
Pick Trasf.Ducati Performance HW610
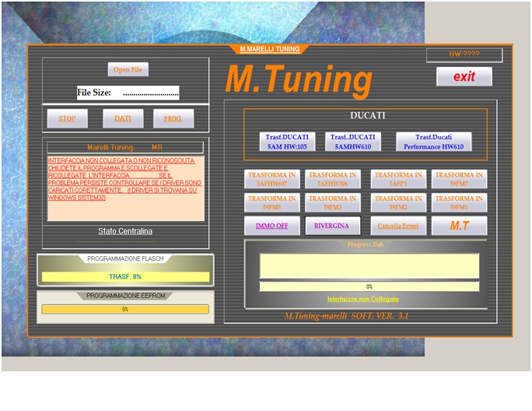[433, 142]
